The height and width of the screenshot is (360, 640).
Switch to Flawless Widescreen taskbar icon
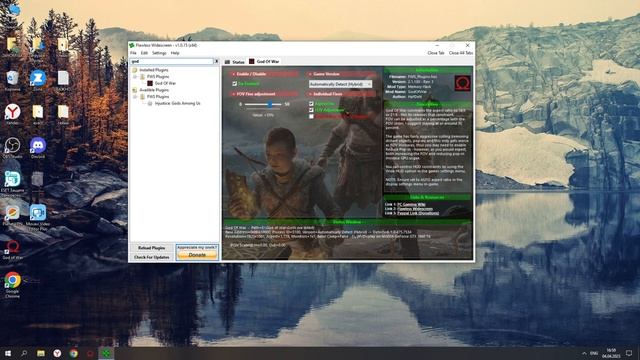tap(106, 353)
